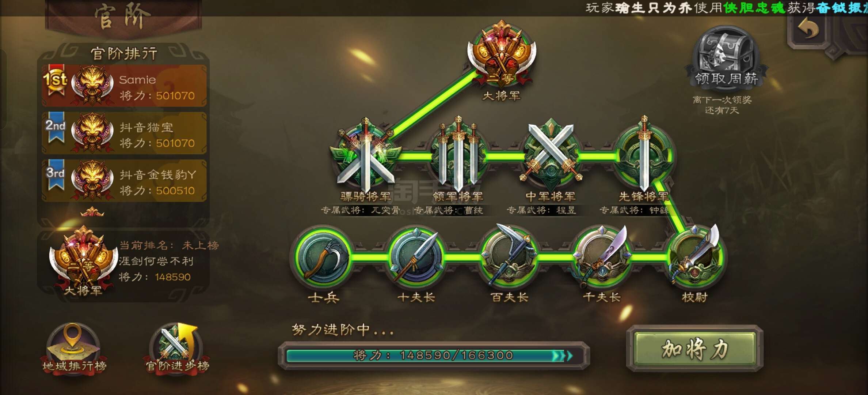Select the 中军将军 crossed blades badge
This screenshot has height=395, width=868.
[x=551, y=154]
